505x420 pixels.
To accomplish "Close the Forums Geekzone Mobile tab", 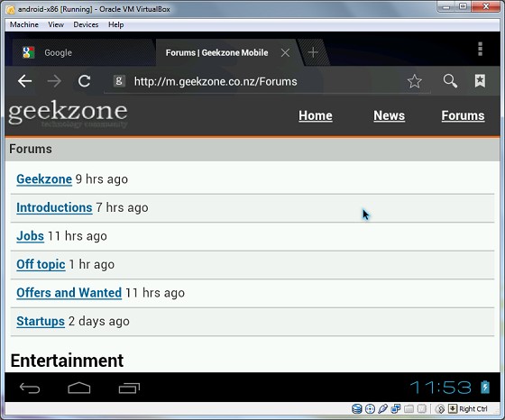I will click(285, 52).
